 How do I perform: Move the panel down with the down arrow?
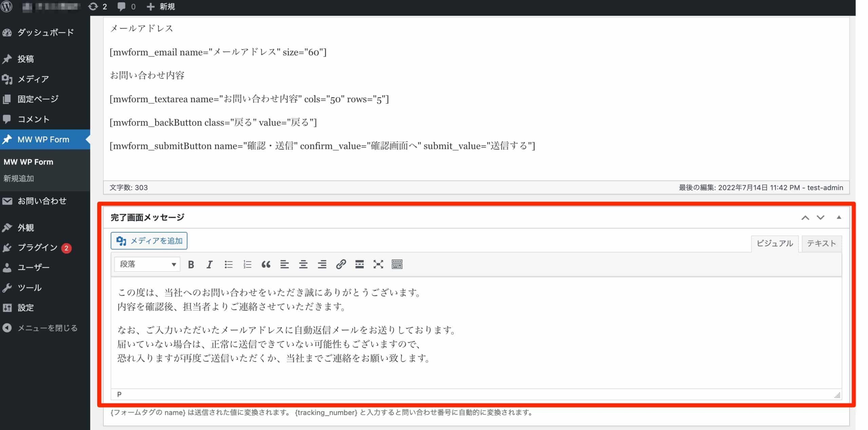pyautogui.click(x=820, y=217)
